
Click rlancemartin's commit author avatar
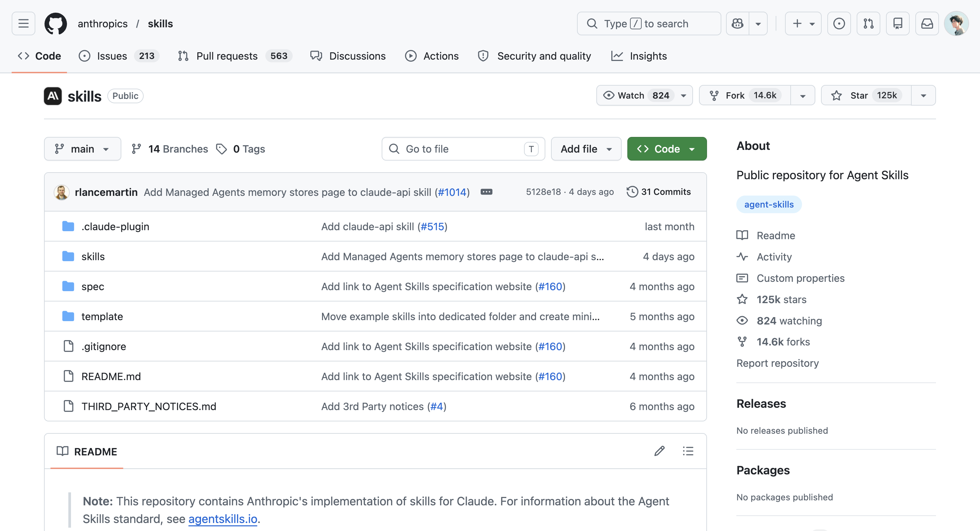(61, 192)
